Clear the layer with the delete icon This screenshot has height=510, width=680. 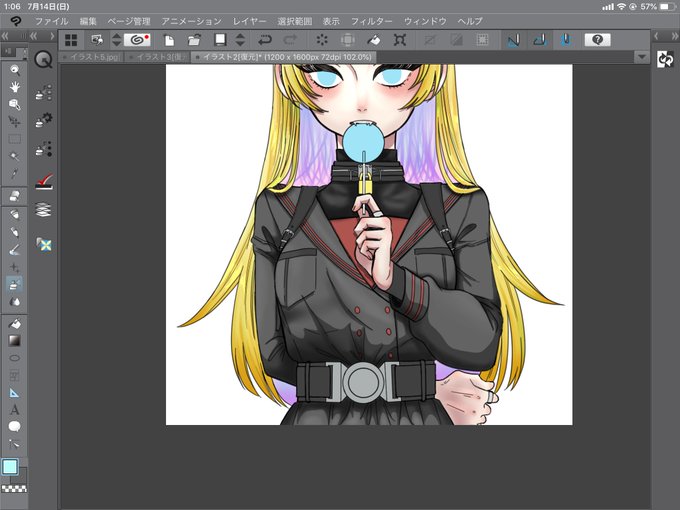pos(322,40)
